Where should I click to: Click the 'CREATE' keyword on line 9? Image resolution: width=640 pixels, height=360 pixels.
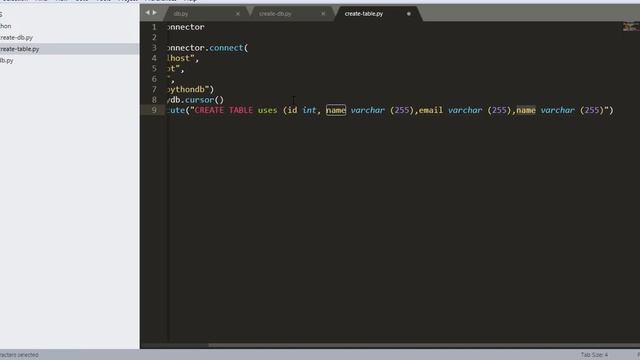pos(209,110)
